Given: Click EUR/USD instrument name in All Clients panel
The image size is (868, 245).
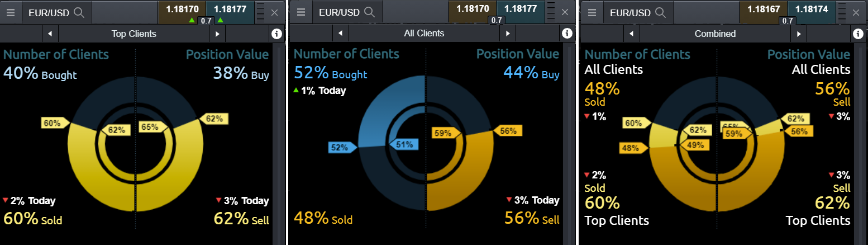Looking at the screenshot, I should click(x=338, y=12).
